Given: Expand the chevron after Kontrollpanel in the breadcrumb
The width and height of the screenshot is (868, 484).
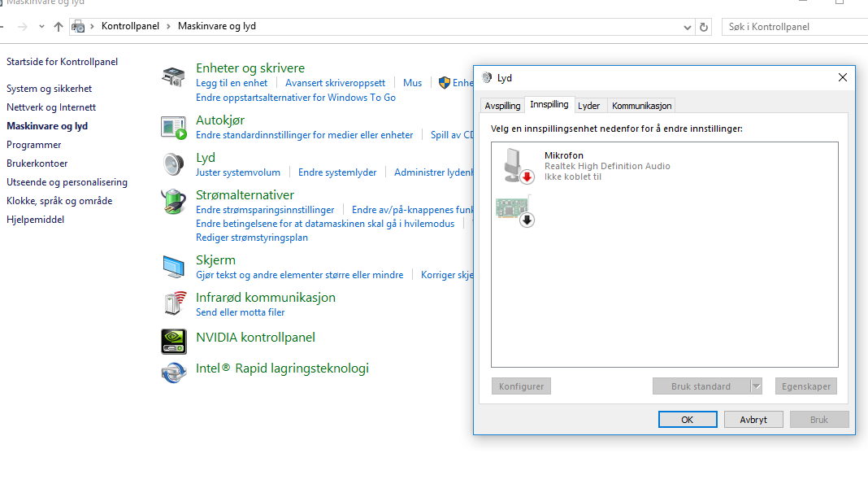Looking at the screenshot, I should [168, 27].
